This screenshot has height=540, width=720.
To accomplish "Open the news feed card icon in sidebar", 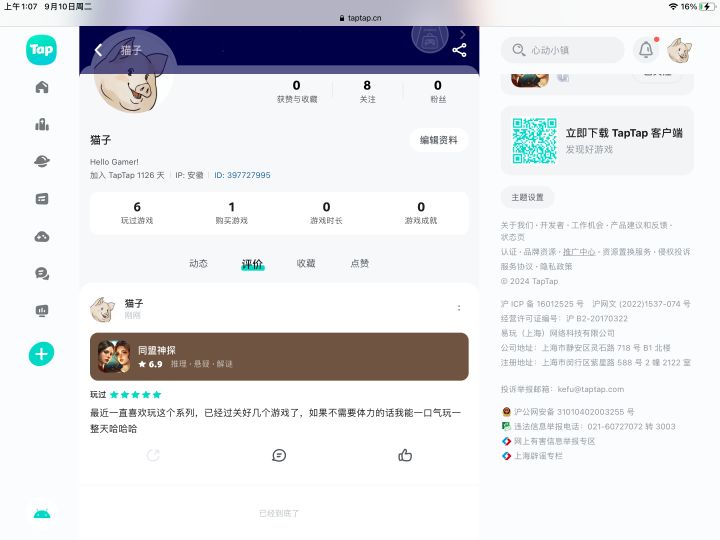I will [x=42, y=199].
